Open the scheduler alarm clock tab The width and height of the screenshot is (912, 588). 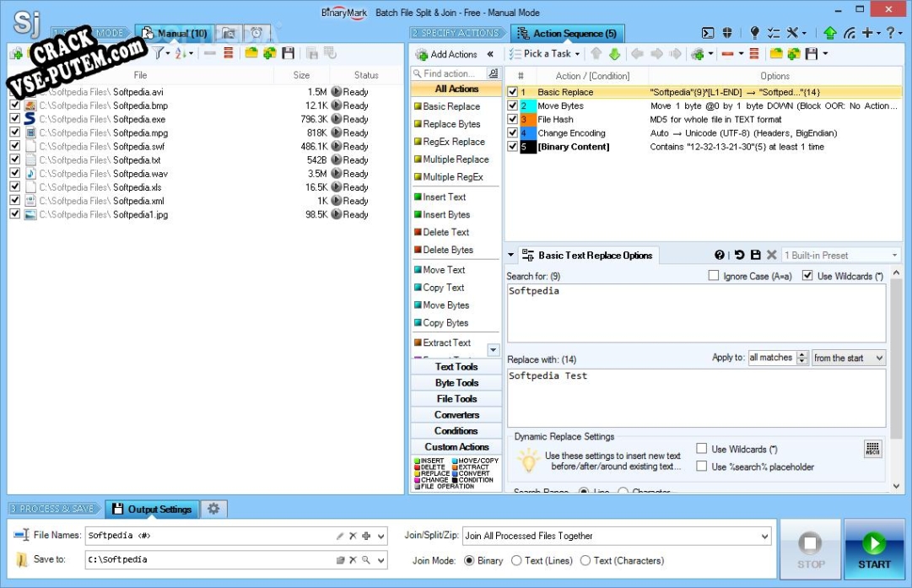pos(256,34)
